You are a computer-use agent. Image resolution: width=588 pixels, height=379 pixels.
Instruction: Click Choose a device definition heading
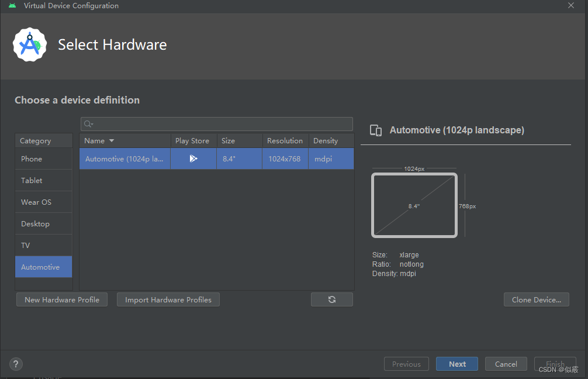point(77,100)
